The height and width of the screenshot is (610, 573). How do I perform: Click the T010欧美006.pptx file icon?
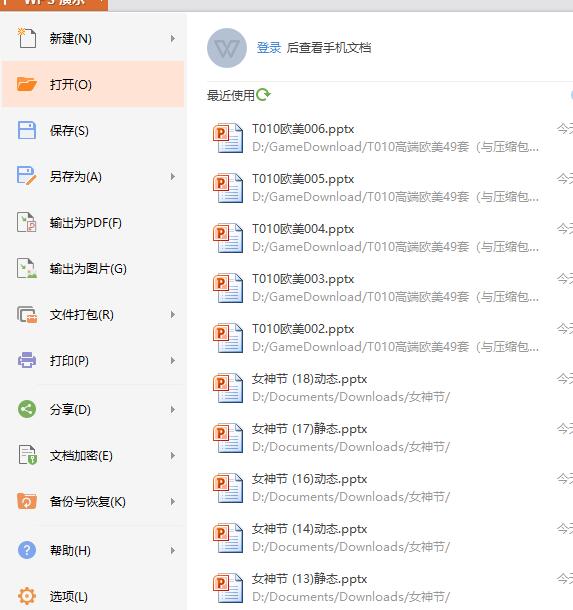228,138
